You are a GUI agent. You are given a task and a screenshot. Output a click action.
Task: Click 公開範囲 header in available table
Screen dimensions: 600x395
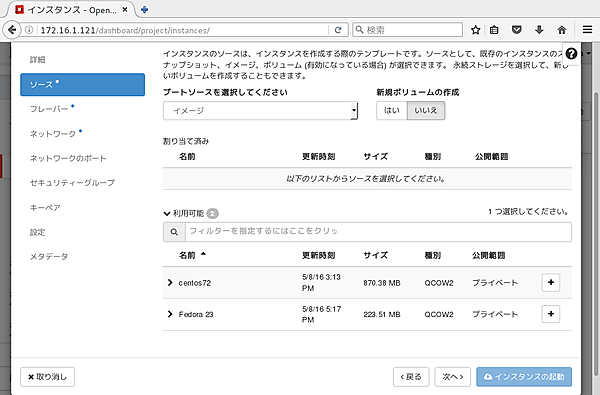[x=488, y=255]
